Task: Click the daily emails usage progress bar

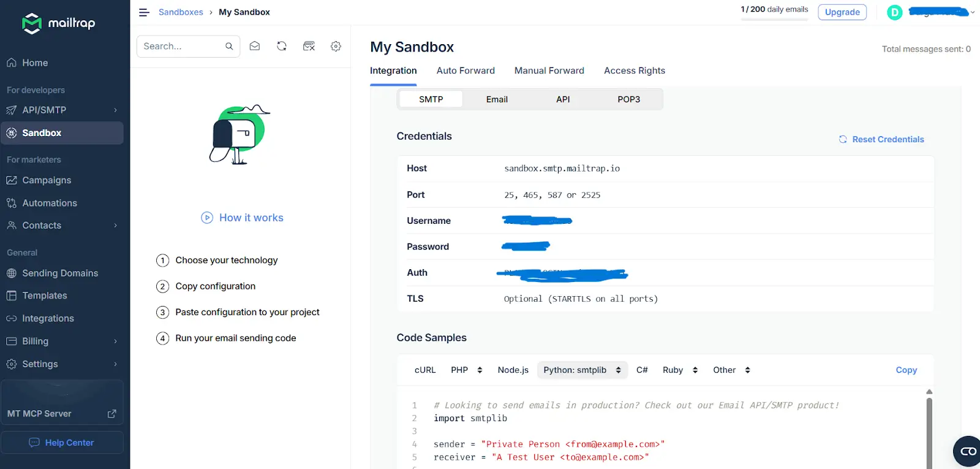Action: click(774, 20)
